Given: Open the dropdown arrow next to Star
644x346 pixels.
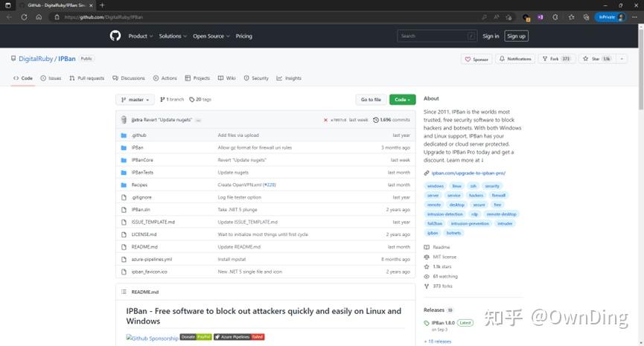Looking at the screenshot, I should (622, 59).
